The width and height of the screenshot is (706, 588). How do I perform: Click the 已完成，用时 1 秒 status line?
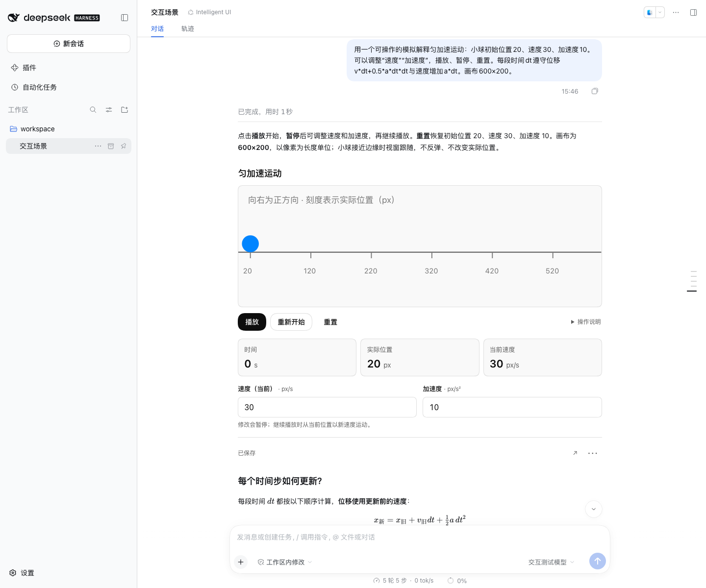265,112
